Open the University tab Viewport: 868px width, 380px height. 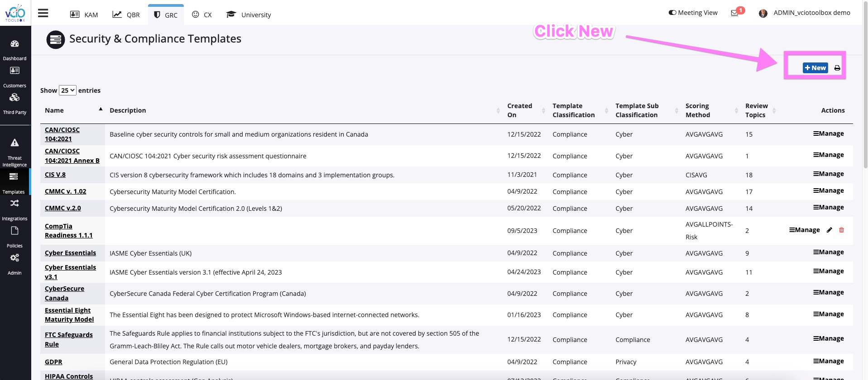pyautogui.click(x=249, y=14)
